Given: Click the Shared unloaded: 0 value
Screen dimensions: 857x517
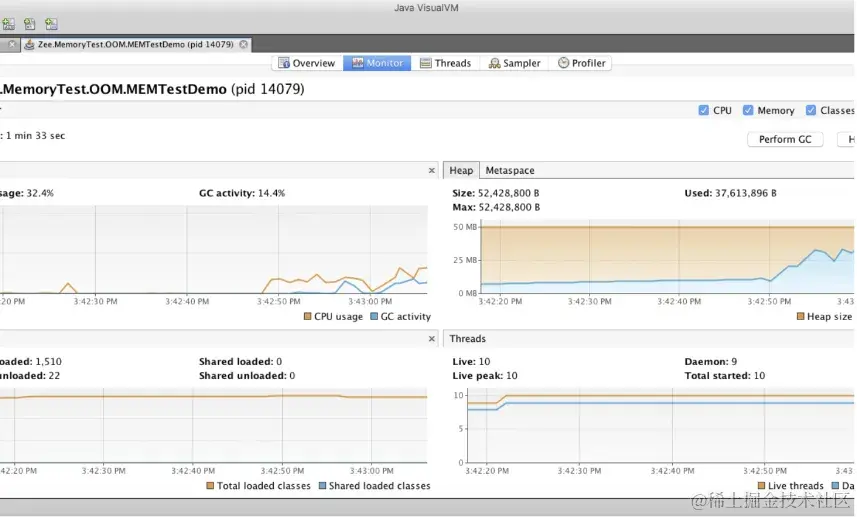Looking at the screenshot, I should pos(247,375).
